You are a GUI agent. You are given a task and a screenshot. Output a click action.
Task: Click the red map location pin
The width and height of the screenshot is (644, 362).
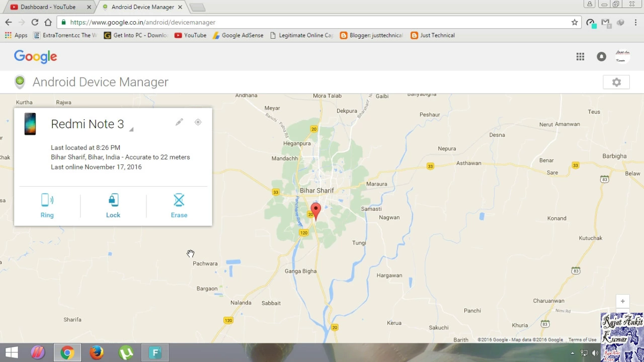pos(315,211)
